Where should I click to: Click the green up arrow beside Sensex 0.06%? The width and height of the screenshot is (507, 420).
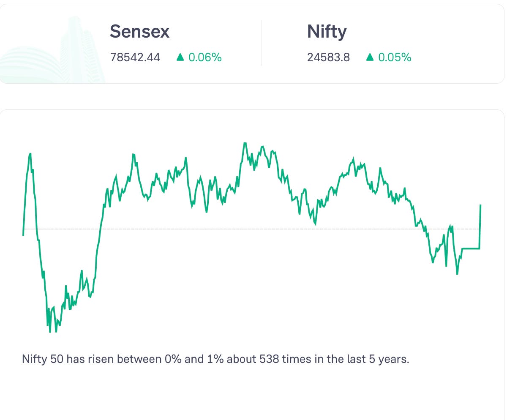tap(180, 57)
